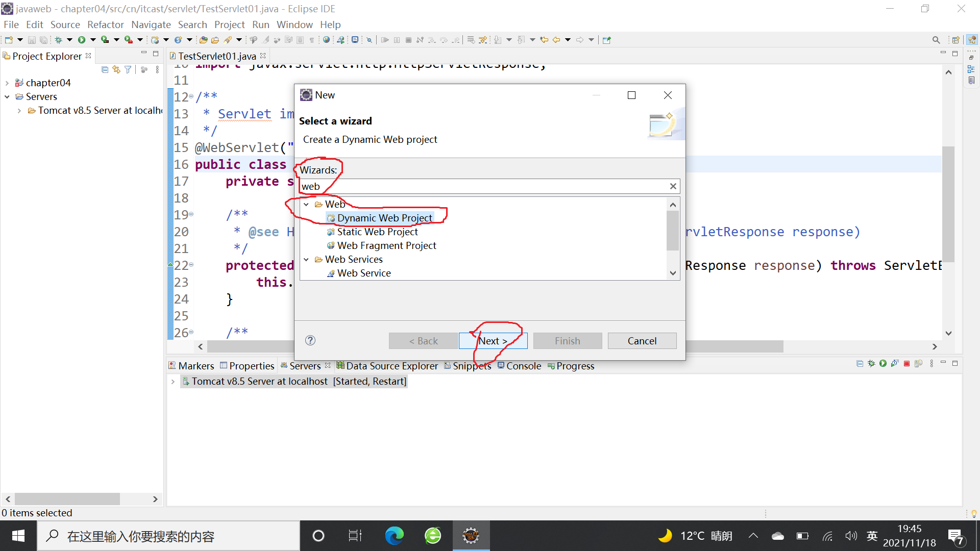Open the Refactor menu

(105, 24)
